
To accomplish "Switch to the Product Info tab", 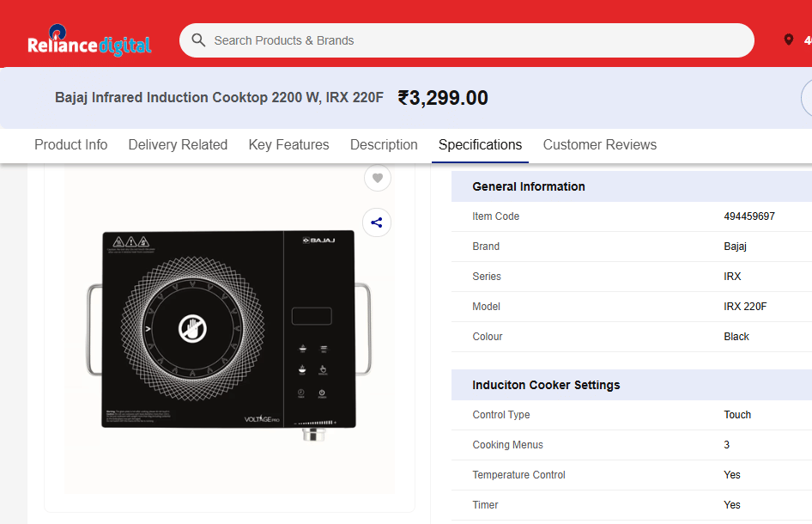I will (70, 144).
